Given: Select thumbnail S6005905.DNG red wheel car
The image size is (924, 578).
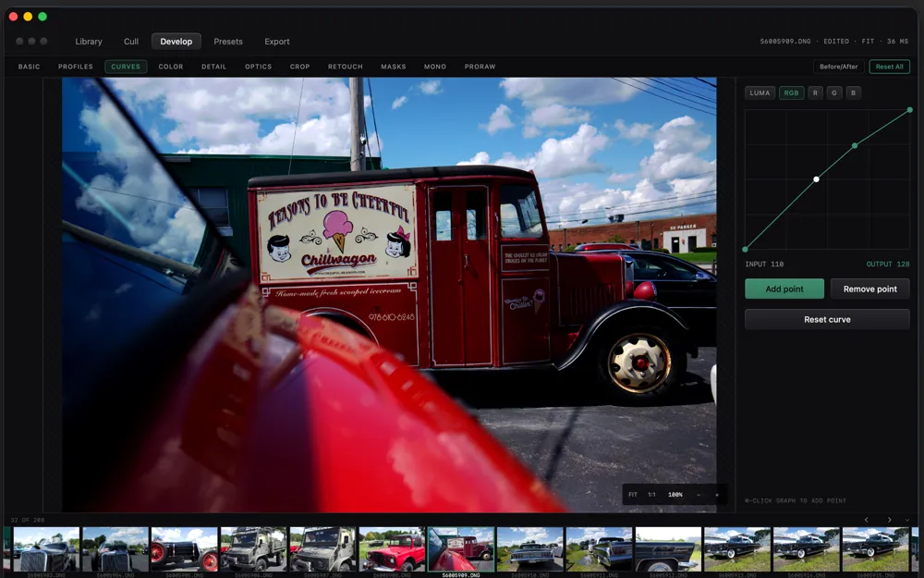Looking at the screenshot, I should [x=185, y=549].
